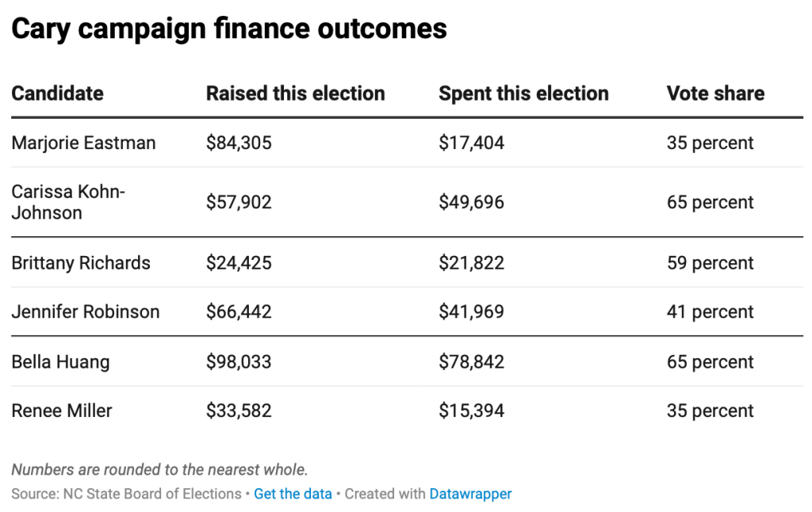Select the Carissa Kohn-Johnson name cell
The width and height of the screenshot is (812, 512).
tap(68, 202)
